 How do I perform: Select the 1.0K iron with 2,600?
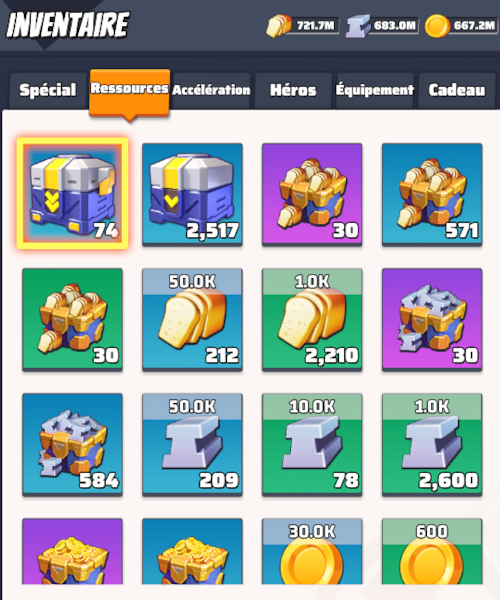(x=432, y=445)
